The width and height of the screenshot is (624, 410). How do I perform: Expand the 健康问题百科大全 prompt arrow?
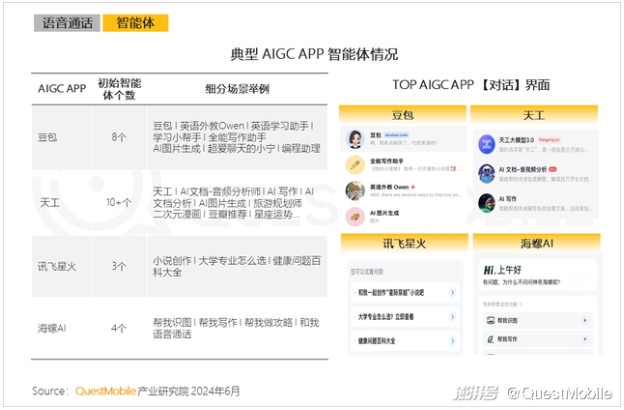tap(451, 342)
